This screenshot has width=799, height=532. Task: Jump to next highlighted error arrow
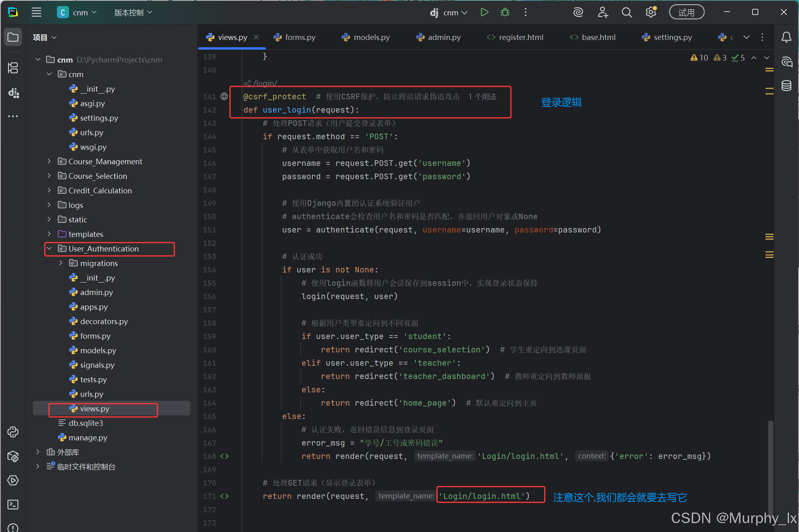(x=767, y=58)
